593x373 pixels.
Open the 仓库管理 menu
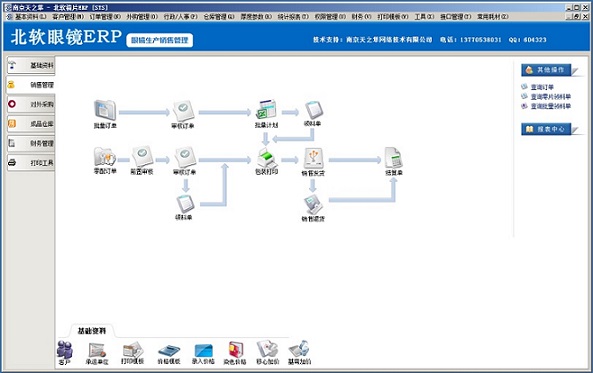(219, 17)
